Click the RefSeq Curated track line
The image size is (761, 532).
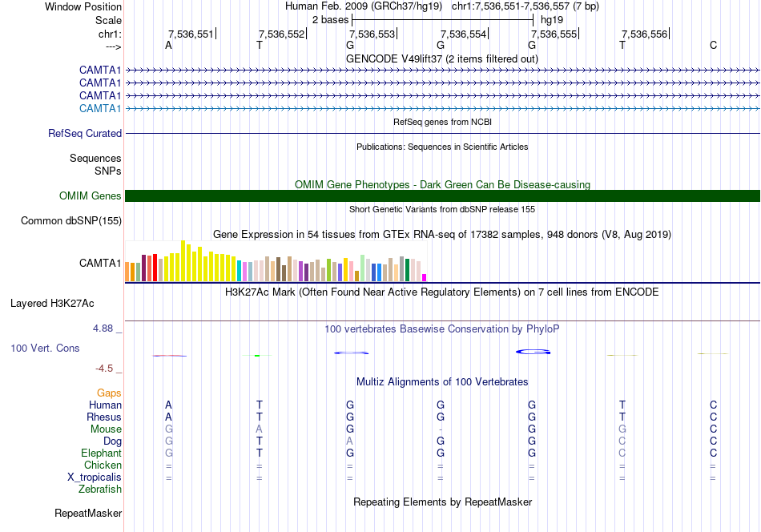(442, 133)
